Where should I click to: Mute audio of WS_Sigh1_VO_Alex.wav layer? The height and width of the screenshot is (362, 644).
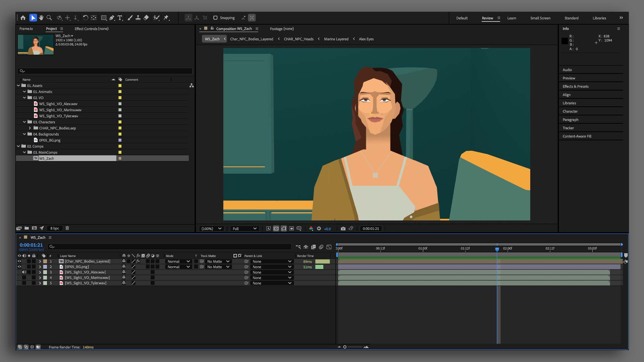click(x=24, y=272)
